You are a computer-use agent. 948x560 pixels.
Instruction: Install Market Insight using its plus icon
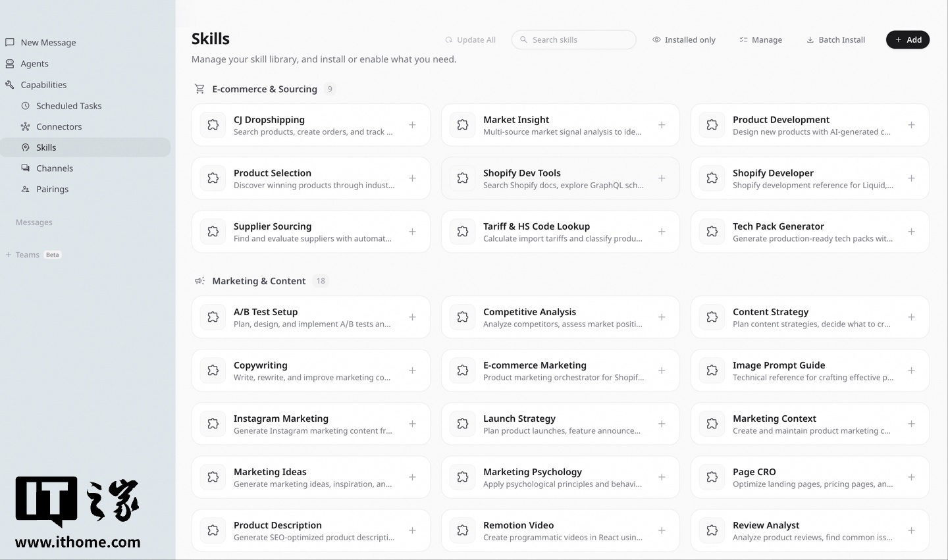tap(662, 125)
